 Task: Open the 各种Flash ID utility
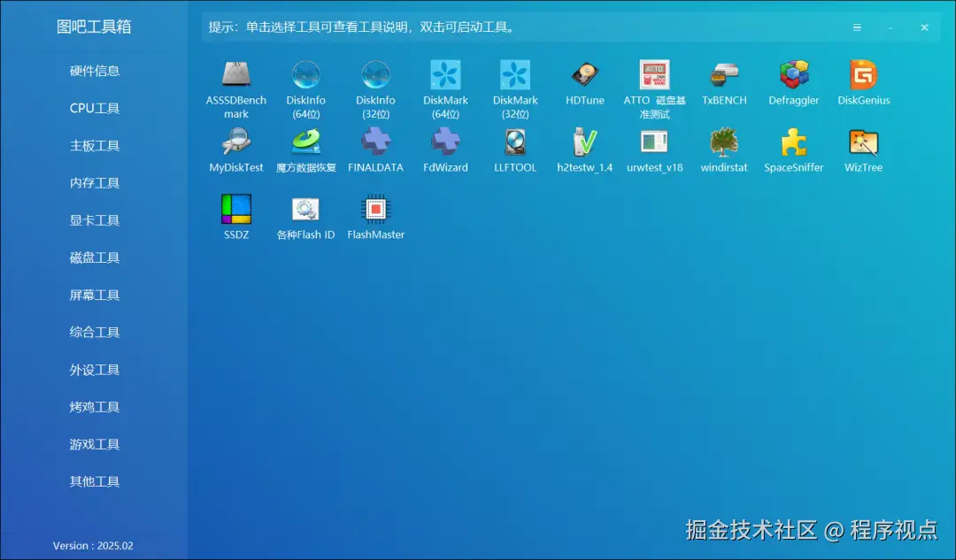coord(305,215)
